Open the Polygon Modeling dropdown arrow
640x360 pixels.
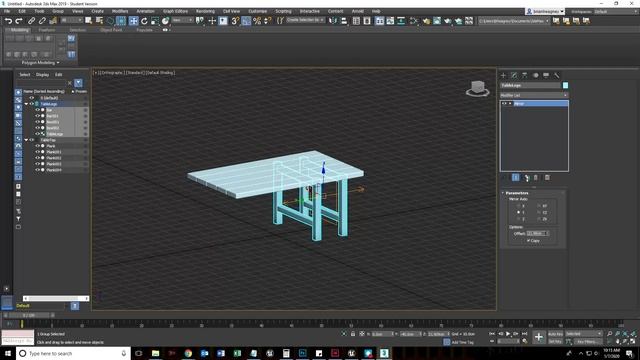coord(58,63)
